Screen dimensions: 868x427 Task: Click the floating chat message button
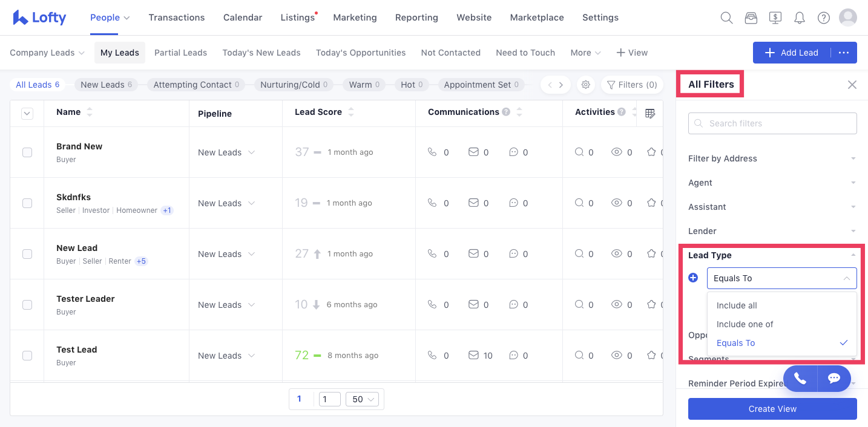[834, 378]
